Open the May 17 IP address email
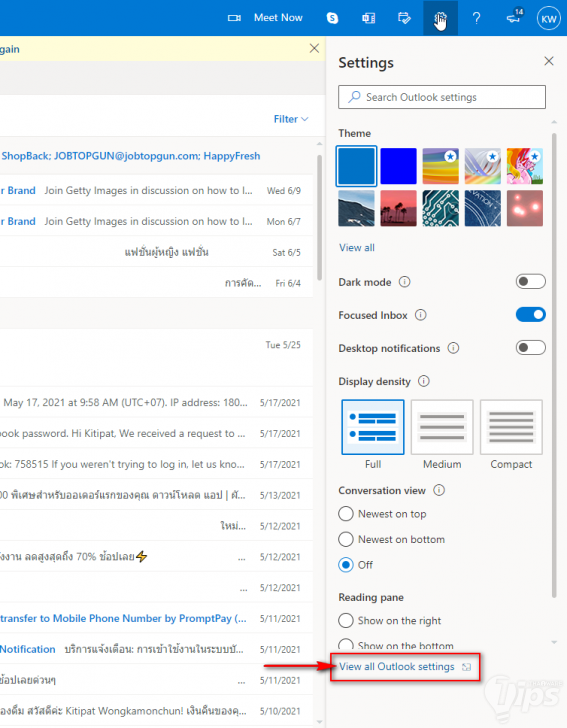The height and width of the screenshot is (728, 567). click(156, 403)
